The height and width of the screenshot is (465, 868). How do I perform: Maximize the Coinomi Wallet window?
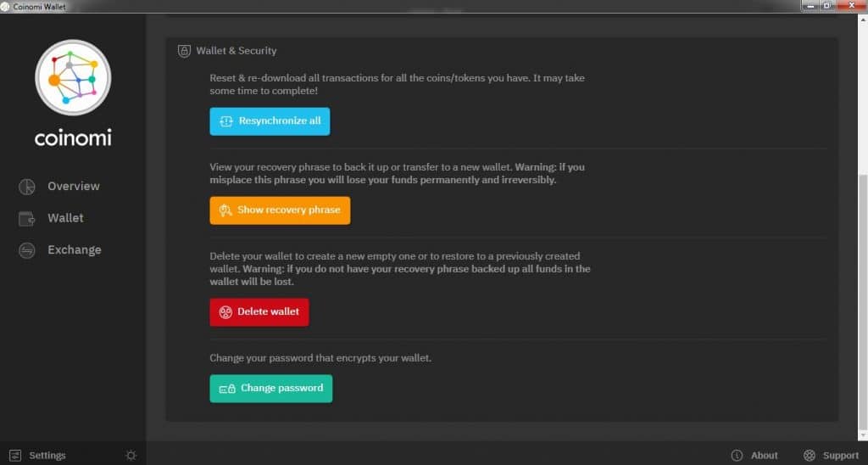[827, 6]
